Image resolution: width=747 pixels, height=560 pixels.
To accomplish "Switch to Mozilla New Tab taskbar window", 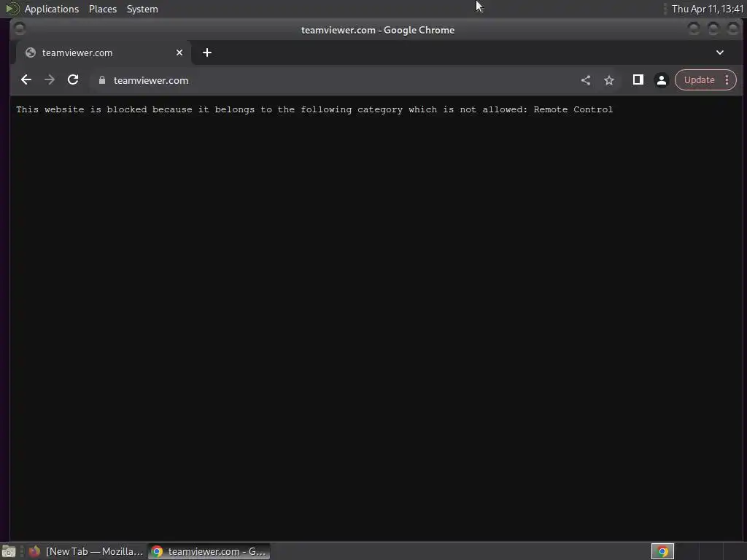I will tap(86, 551).
